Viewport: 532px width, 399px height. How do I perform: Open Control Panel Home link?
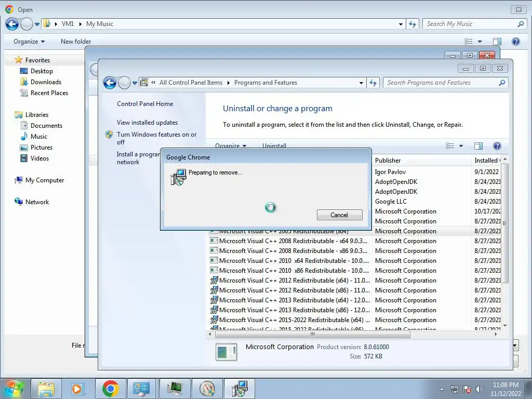pyautogui.click(x=145, y=104)
